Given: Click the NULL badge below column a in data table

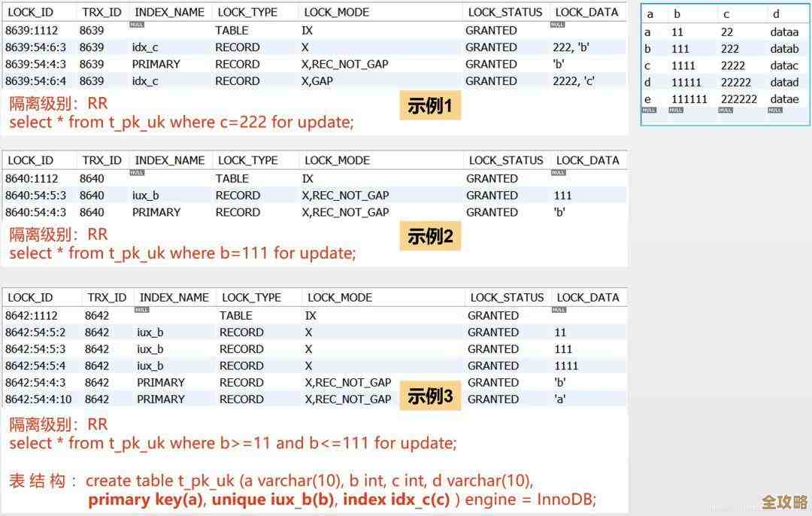Looking at the screenshot, I should tap(648, 110).
